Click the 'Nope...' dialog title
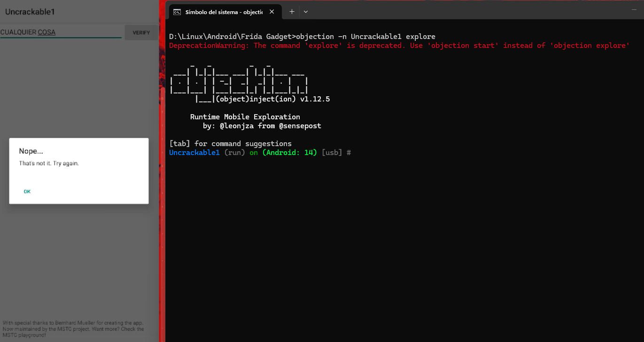644x342 pixels. coord(31,151)
